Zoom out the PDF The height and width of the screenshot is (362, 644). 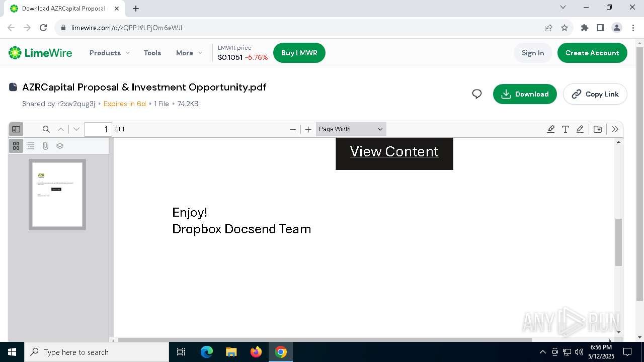click(x=293, y=129)
